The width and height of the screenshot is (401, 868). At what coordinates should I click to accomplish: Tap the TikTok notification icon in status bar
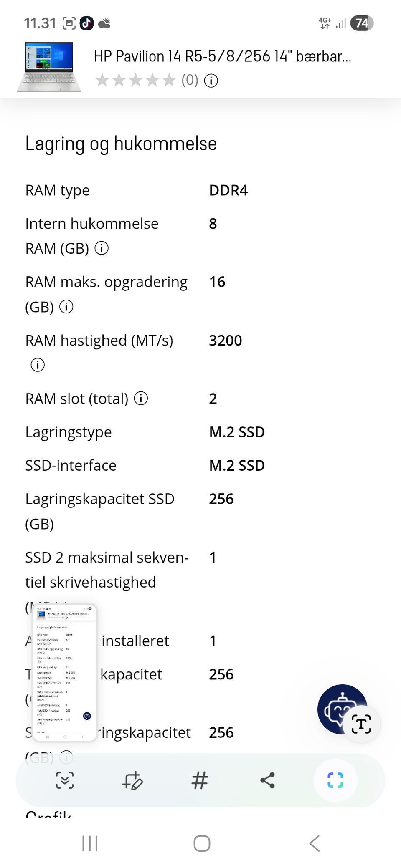[86, 23]
